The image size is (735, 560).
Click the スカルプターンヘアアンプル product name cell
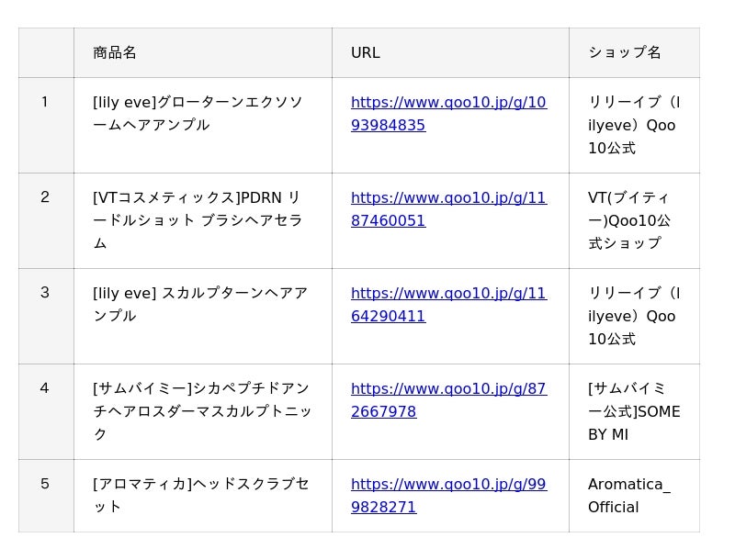tap(203, 317)
